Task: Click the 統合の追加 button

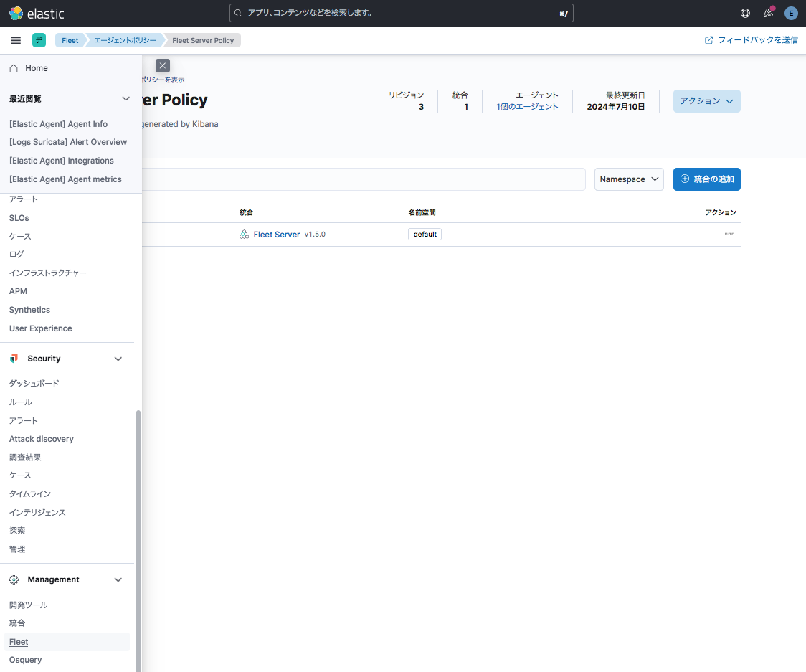Action: 706,179
